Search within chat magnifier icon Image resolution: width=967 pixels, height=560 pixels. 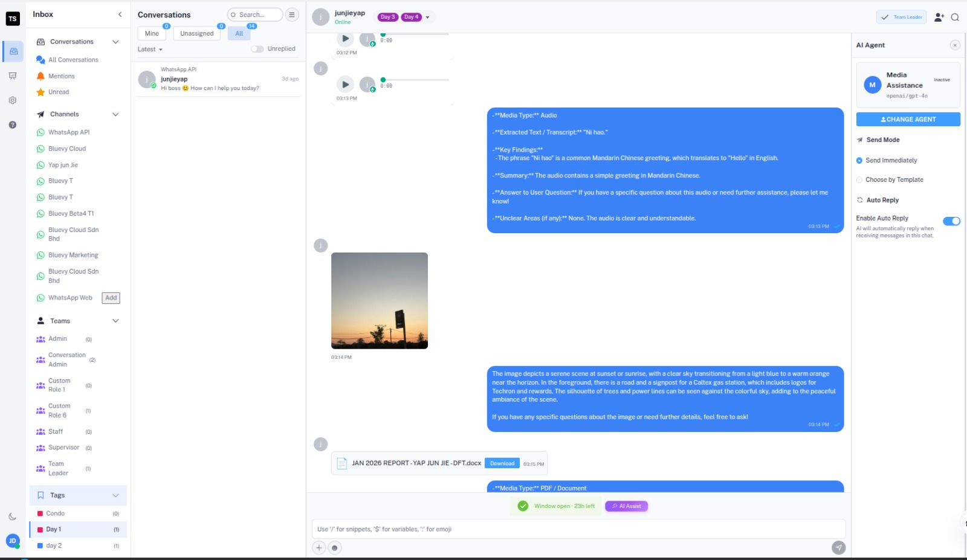pos(955,18)
